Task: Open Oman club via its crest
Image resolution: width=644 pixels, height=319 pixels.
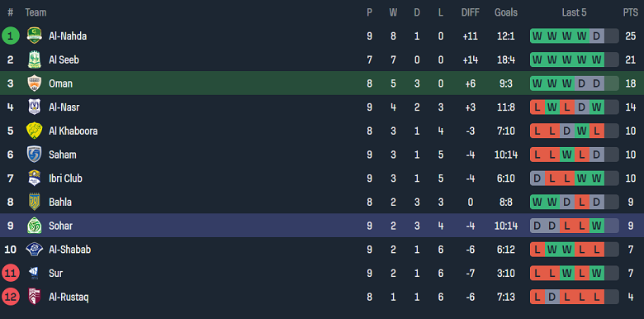Action: tap(34, 83)
